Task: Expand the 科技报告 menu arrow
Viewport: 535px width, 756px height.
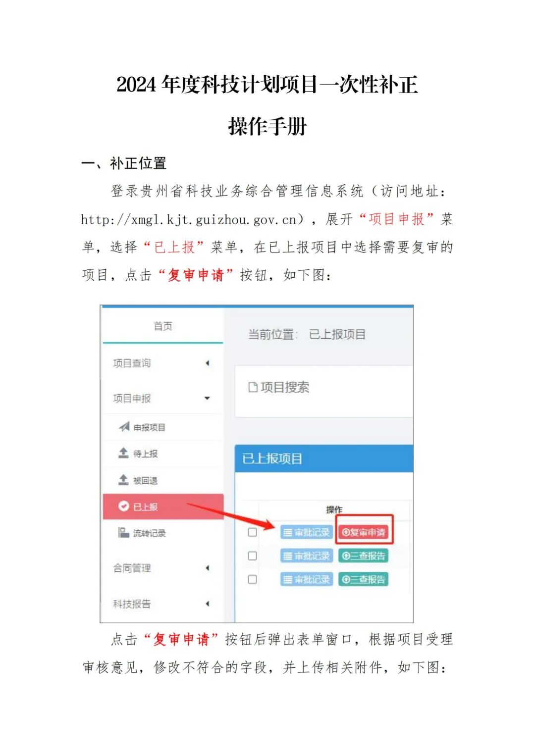Action: 208,604
